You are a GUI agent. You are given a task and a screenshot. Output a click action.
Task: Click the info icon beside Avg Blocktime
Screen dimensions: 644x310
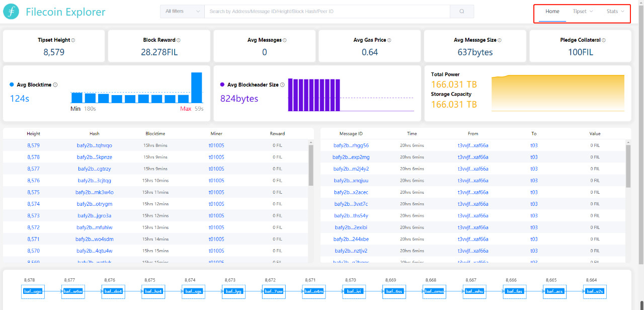(55, 85)
